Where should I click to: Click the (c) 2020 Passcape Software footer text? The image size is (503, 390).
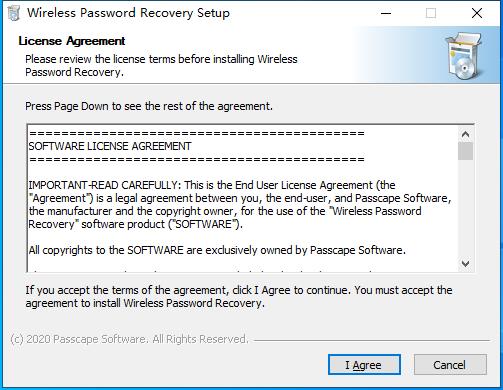(130, 339)
